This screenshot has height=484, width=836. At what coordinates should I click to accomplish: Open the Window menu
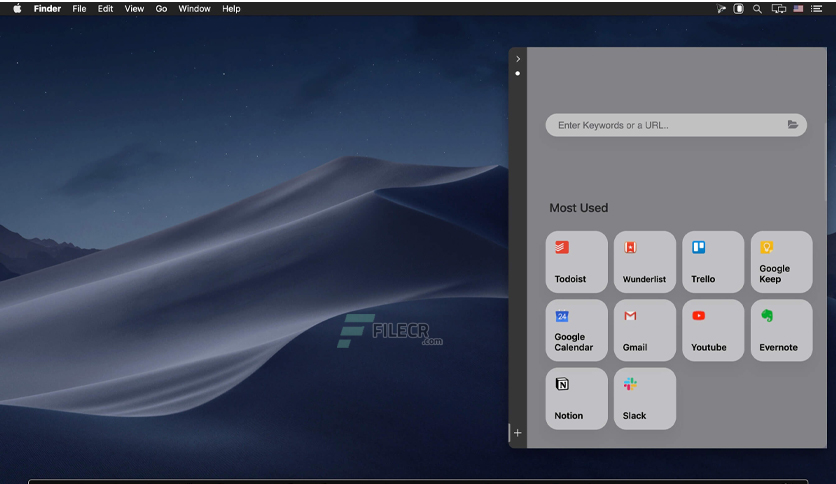(x=194, y=9)
